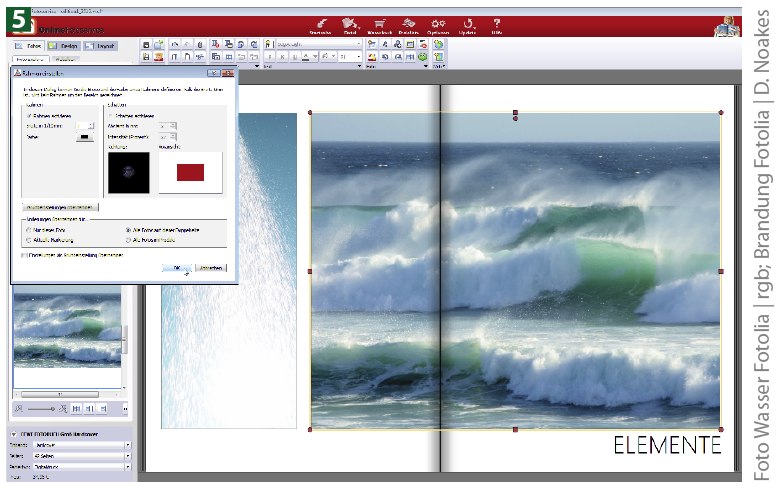This screenshot has width=777, height=490.
Task: Open the Startseite home icon in red bar
Action: point(320,26)
